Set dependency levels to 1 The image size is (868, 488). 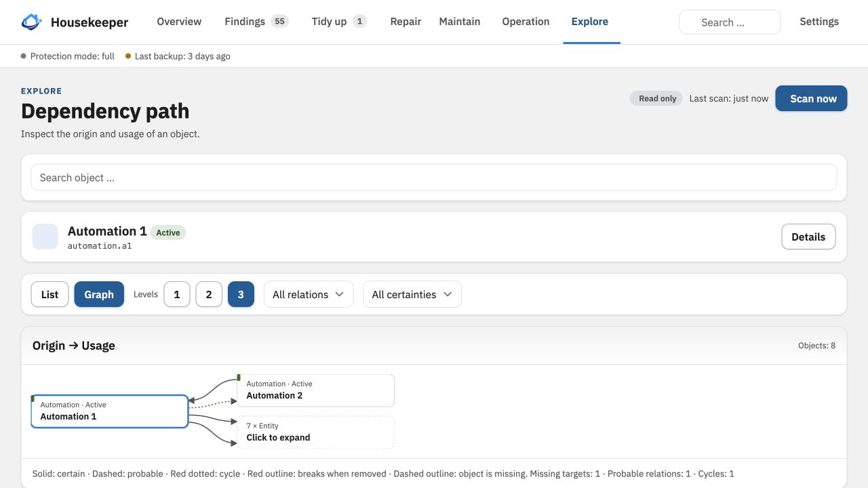177,294
